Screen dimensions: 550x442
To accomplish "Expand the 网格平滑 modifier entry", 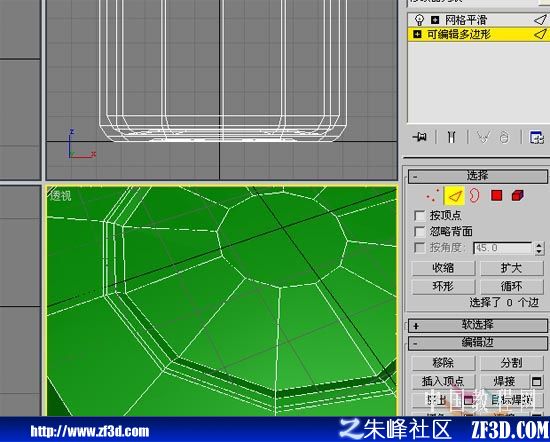I will pyautogui.click(x=435, y=20).
